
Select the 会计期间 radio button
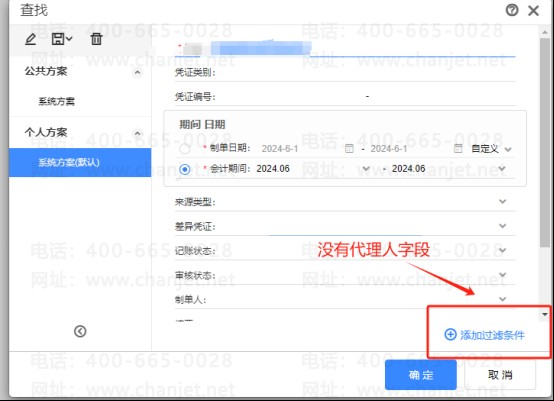[x=184, y=169]
